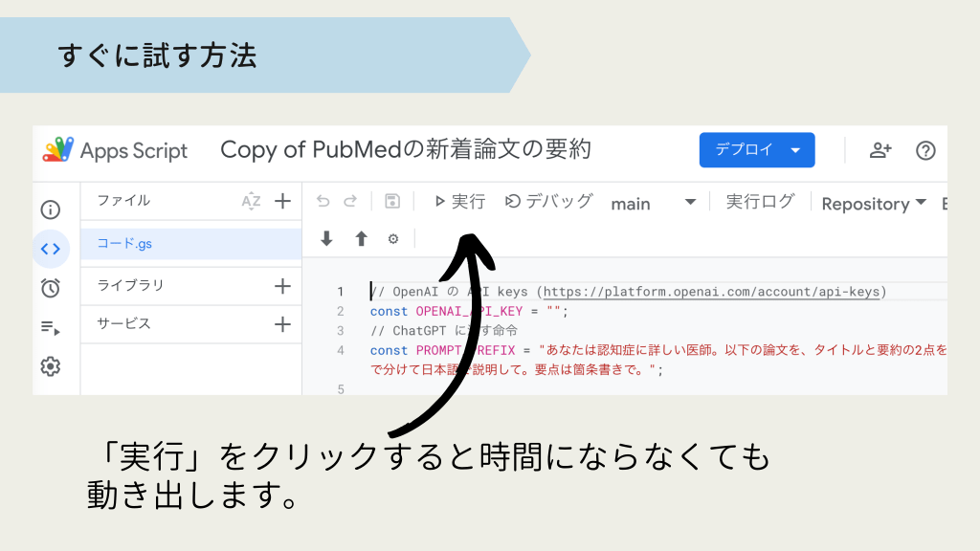This screenshot has height=551, width=980.
Task: Click the share project person-plus icon
Action: 880,150
